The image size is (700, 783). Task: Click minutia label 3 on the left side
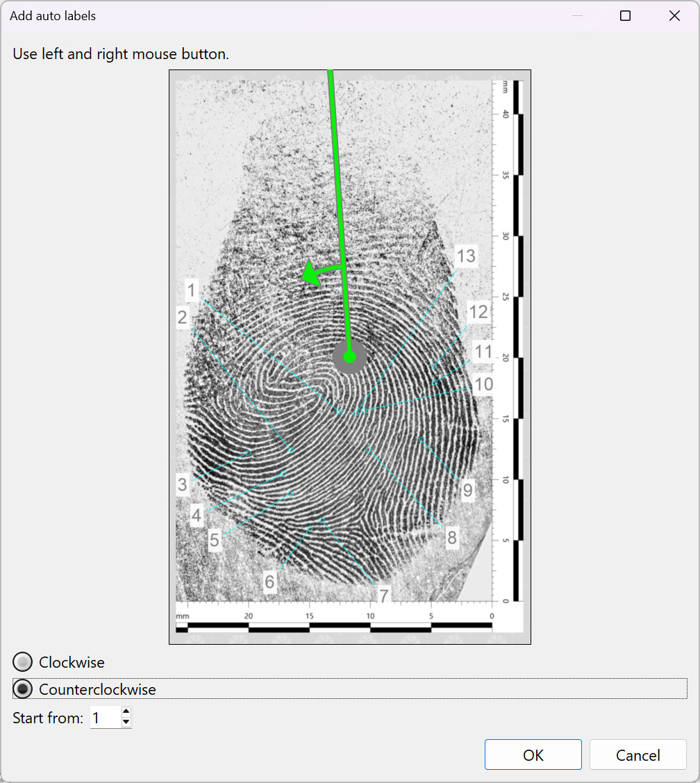183,484
